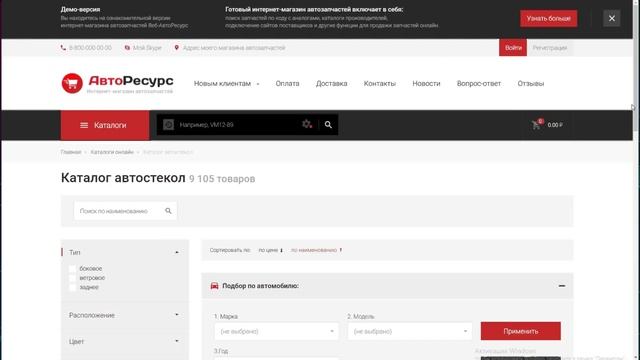Open the store address link

(x=234, y=48)
